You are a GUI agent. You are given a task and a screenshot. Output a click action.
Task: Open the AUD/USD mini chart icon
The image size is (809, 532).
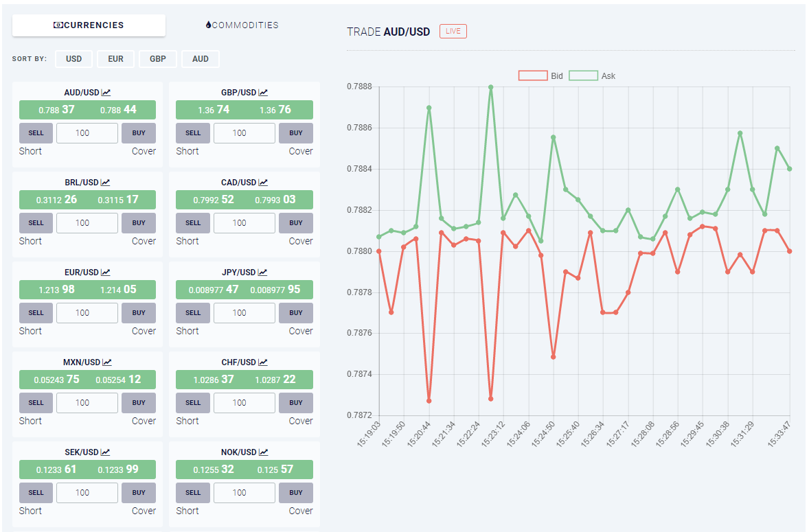[x=106, y=92]
